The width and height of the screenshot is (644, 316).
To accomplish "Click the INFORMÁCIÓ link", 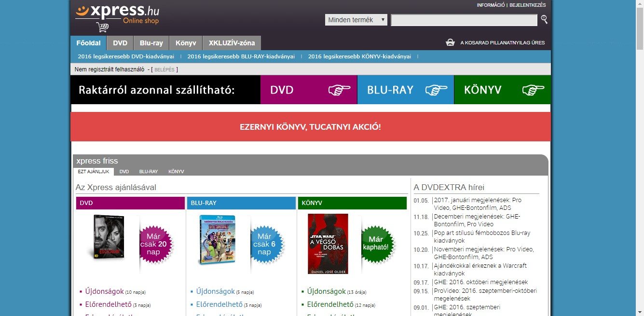I will point(491,5).
